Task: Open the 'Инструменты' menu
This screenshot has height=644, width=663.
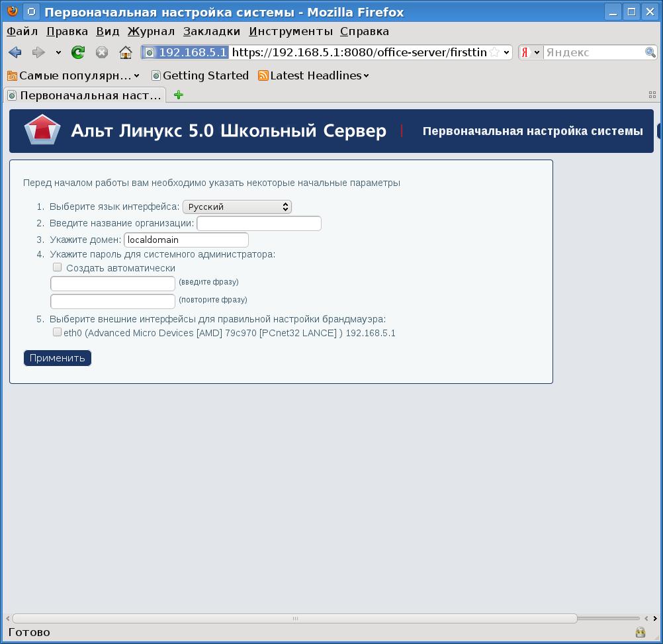Action: click(x=290, y=31)
